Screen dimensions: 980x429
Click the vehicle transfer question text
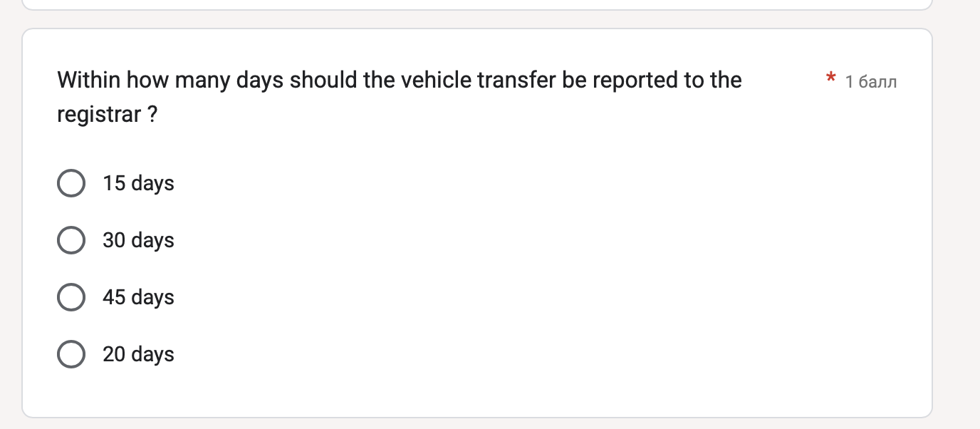coord(400,97)
